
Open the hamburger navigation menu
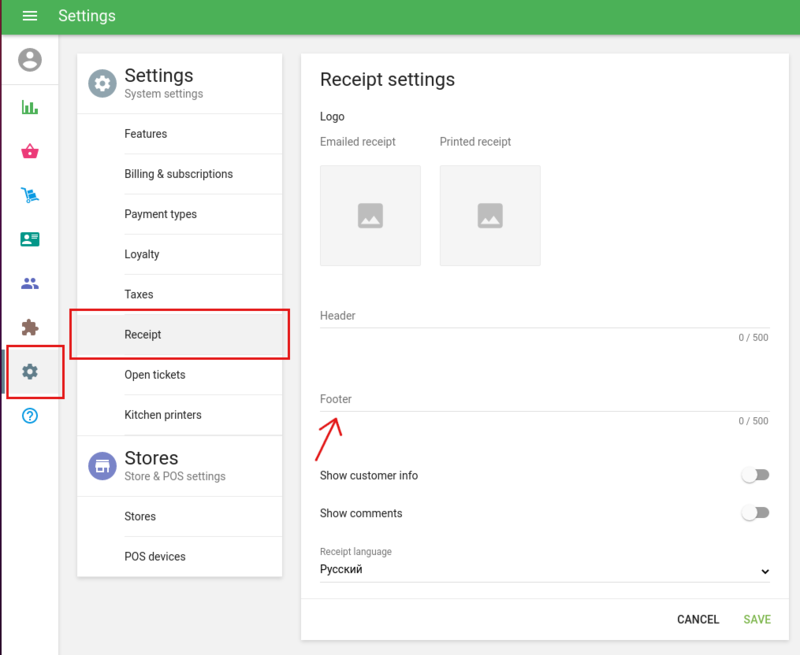pyautogui.click(x=30, y=16)
